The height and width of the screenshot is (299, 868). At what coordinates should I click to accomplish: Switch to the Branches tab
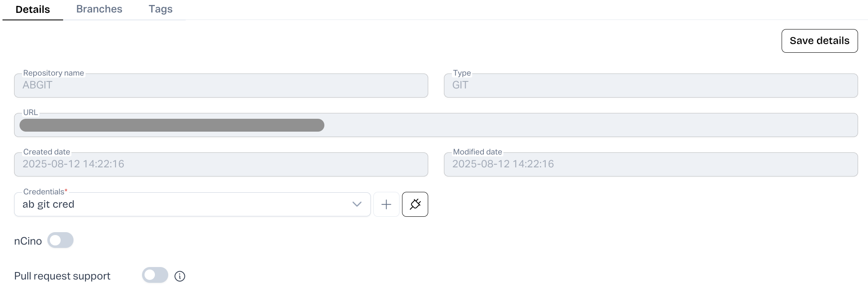pos(99,9)
